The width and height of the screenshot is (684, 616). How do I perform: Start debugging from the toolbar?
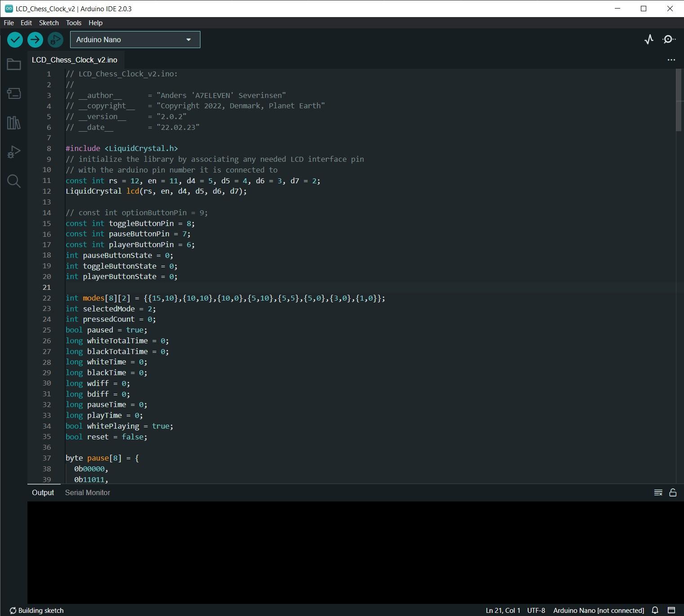55,40
